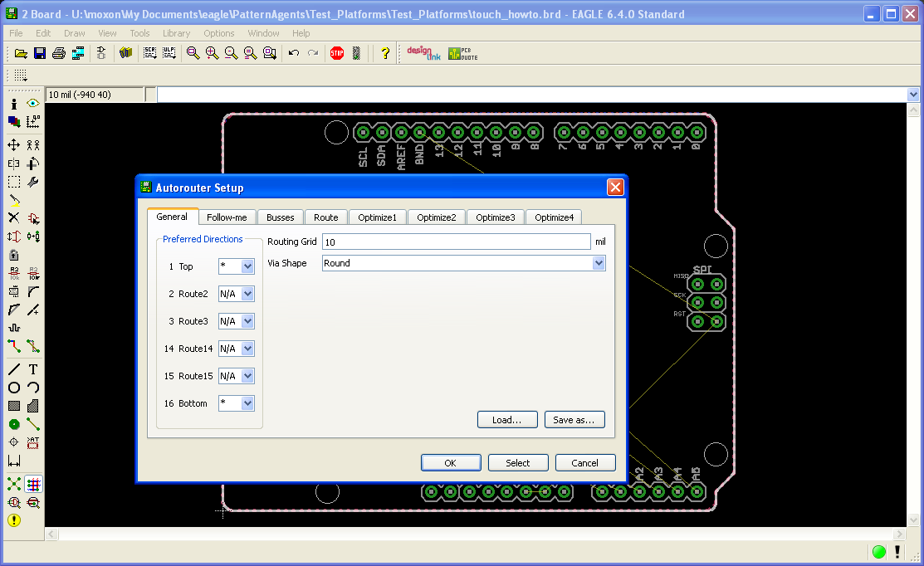Select the Via green octagon tool
The width and height of the screenshot is (924, 566).
(14, 424)
